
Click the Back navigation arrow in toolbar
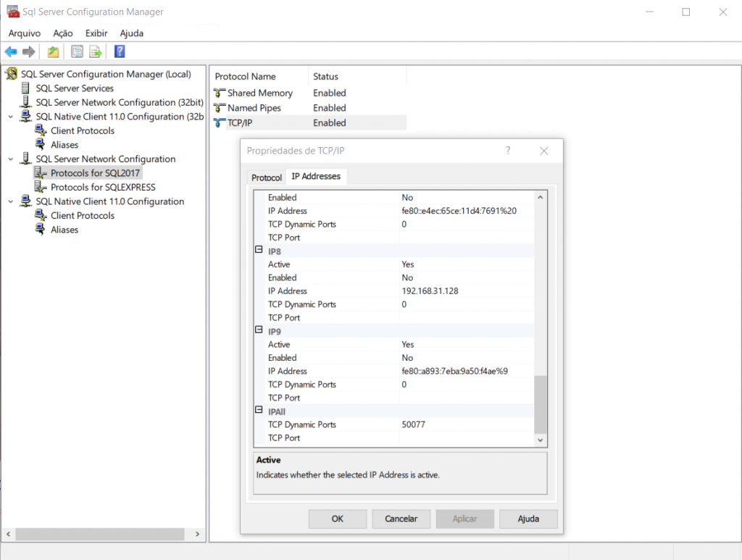(10, 51)
